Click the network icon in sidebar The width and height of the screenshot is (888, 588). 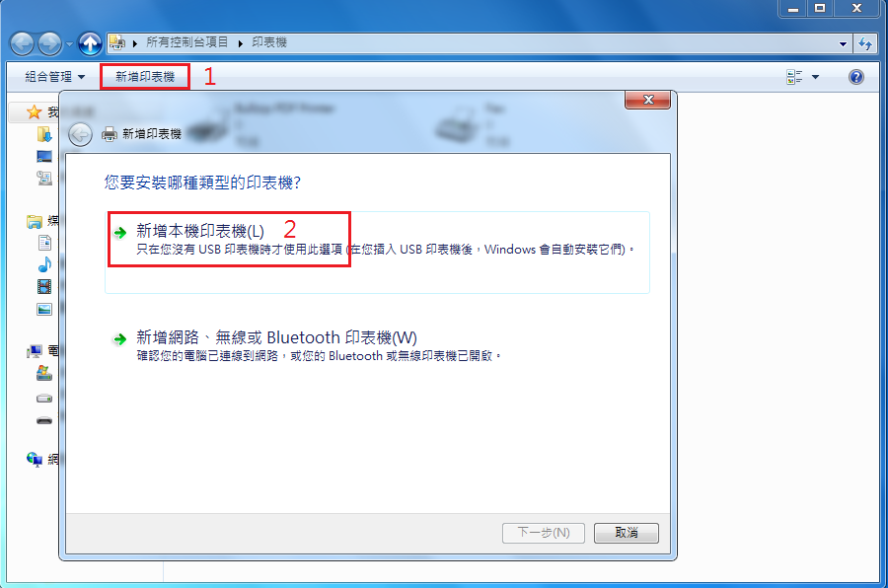click(35, 459)
